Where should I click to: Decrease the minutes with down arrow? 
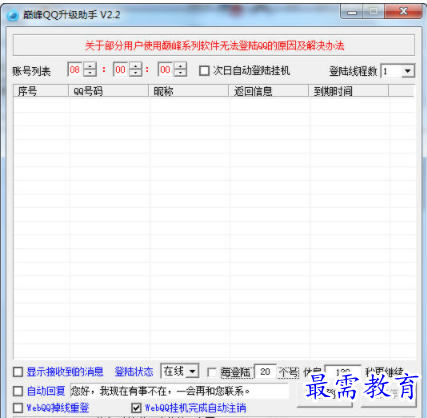point(136,73)
